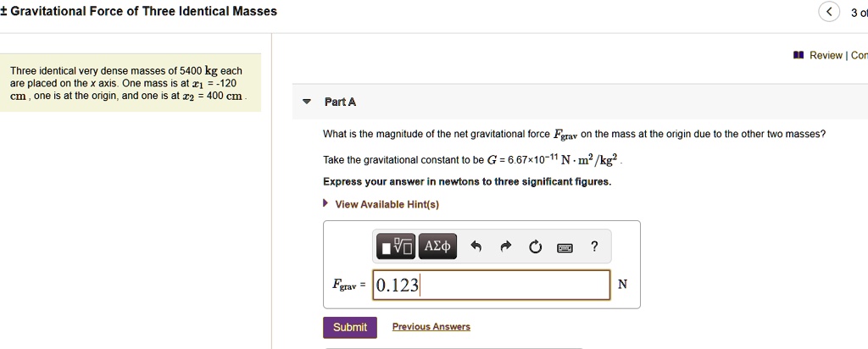Click the Fgrav answer input field
This screenshot has height=349, width=868.
(x=492, y=285)
